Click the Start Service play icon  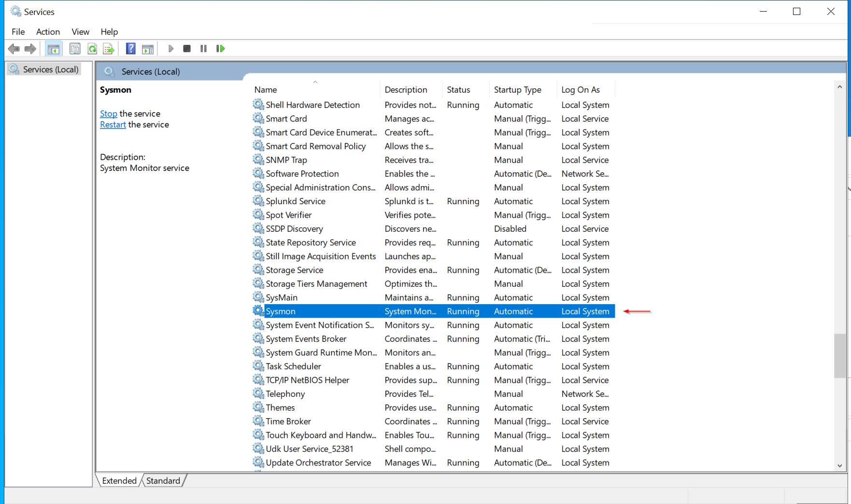[171, 49]
